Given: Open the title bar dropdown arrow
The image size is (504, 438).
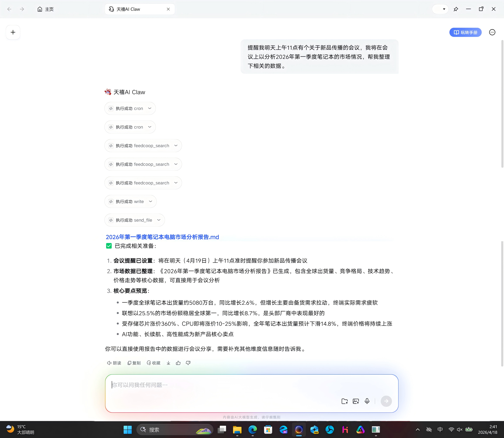Looking at the screenshot, I should point(444,9).
